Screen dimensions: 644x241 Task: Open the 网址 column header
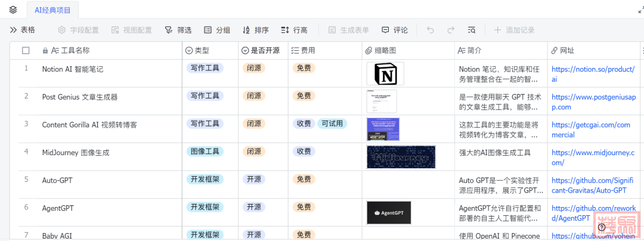[593, 51]
